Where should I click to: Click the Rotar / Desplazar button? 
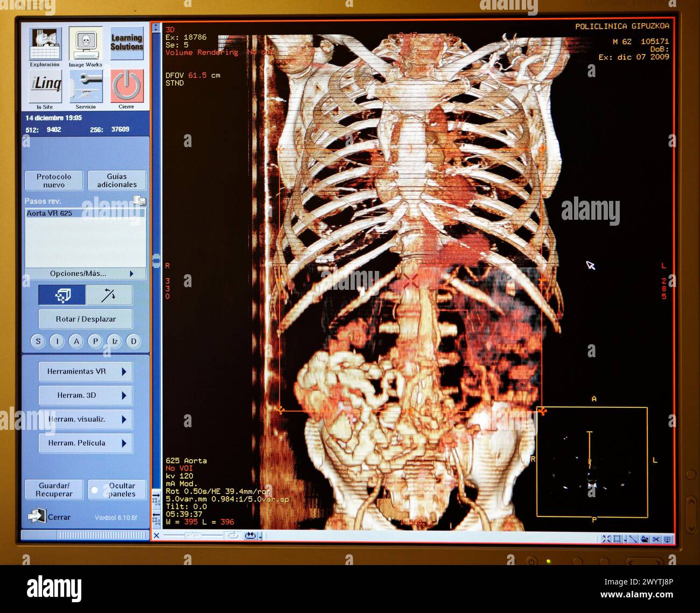(x=86, y=319)
